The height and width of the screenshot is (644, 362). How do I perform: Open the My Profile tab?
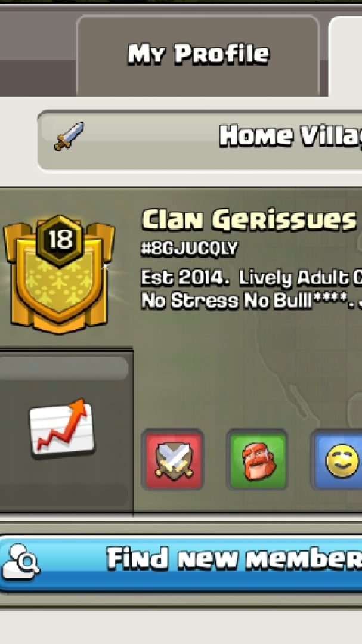[197, 55]
